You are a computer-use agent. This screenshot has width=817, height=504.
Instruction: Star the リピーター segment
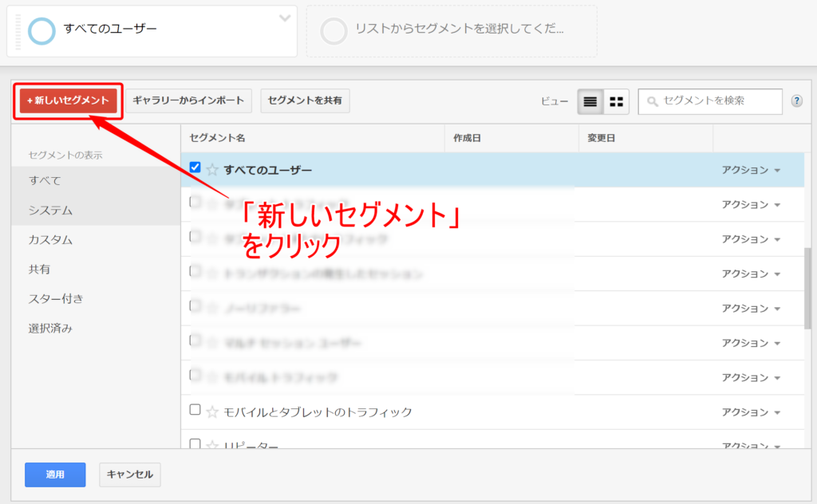212,445
